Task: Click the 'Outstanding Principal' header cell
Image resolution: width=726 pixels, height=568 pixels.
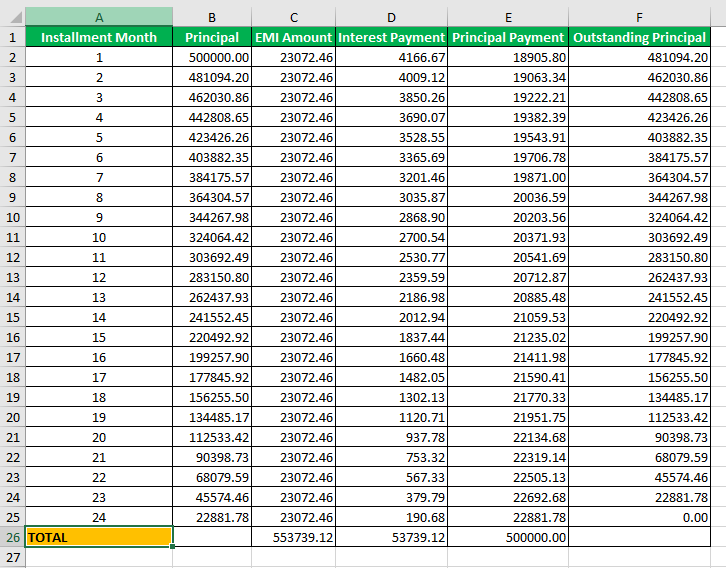Action: tap(639, 37)
